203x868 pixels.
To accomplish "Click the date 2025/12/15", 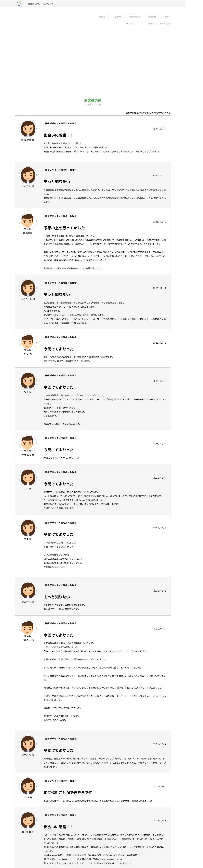I will pos(159,176).
